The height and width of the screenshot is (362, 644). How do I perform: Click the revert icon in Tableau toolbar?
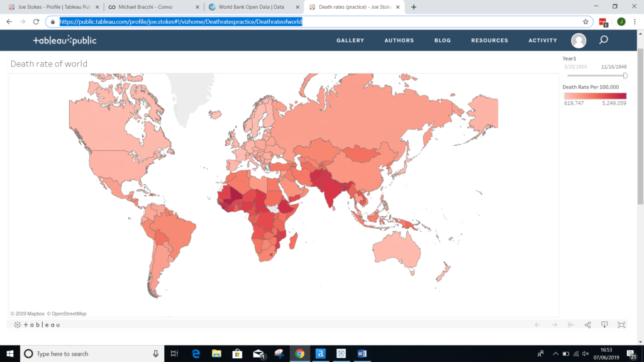(x=571, y=325)
